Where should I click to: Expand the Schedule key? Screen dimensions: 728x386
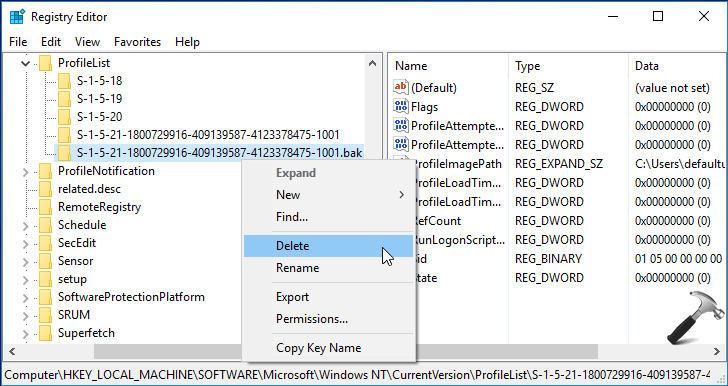point(26,226)
